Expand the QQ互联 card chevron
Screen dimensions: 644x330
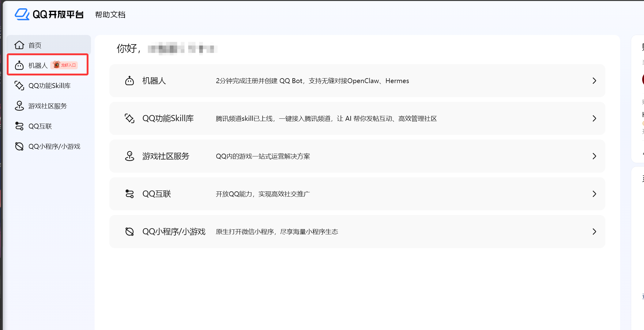coord(594,194)
